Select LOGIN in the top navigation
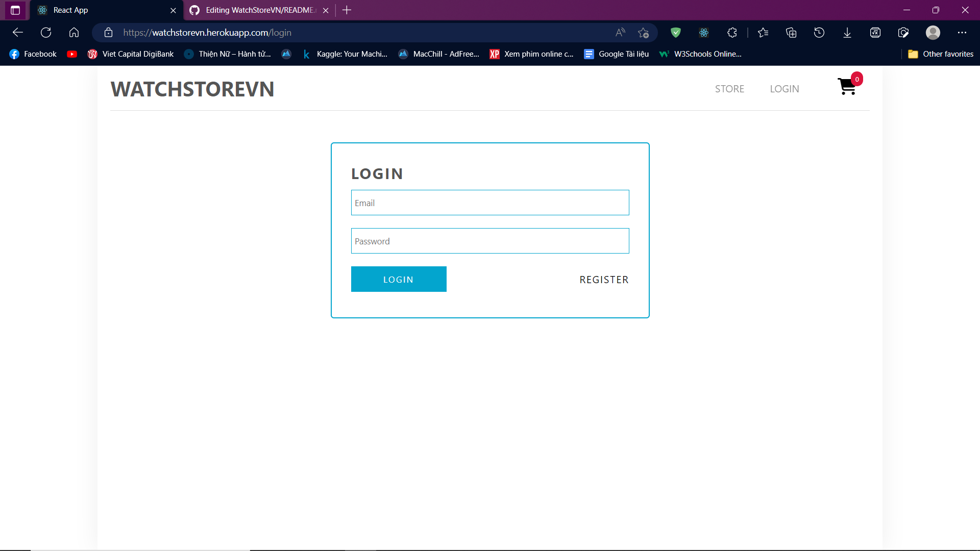Screen dimensions: 980x551 click(785, 89)
